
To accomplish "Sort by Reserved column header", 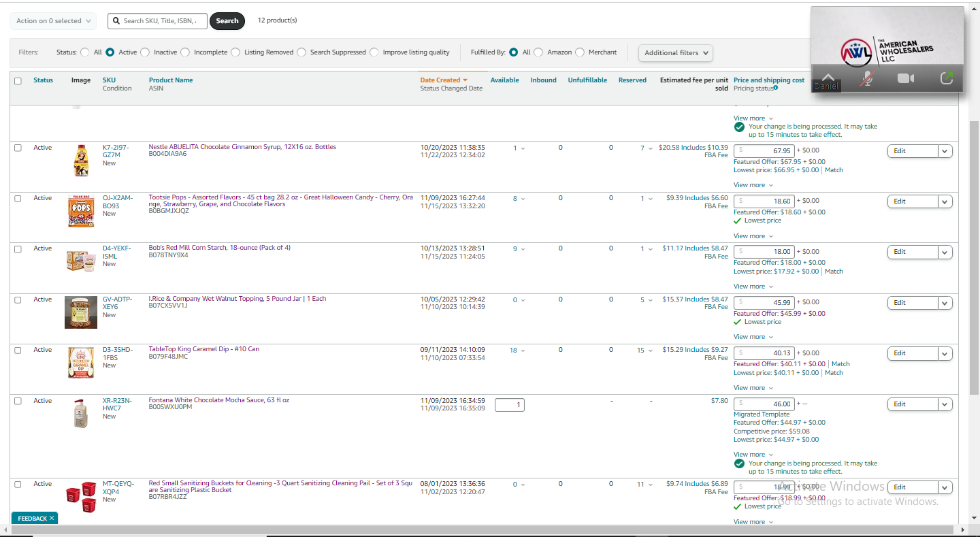I will (632, 80).
